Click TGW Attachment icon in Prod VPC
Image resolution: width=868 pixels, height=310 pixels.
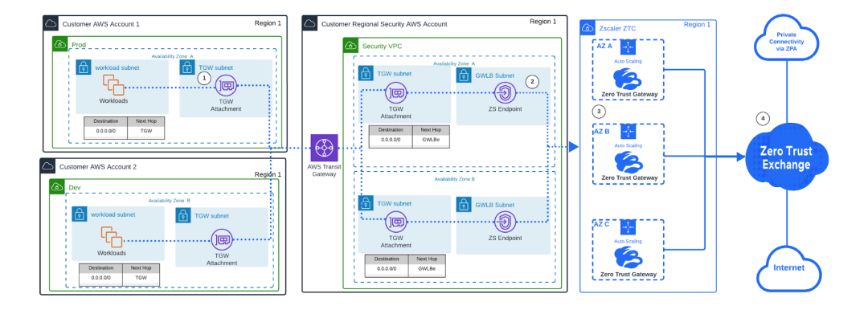tap(225, 86)
